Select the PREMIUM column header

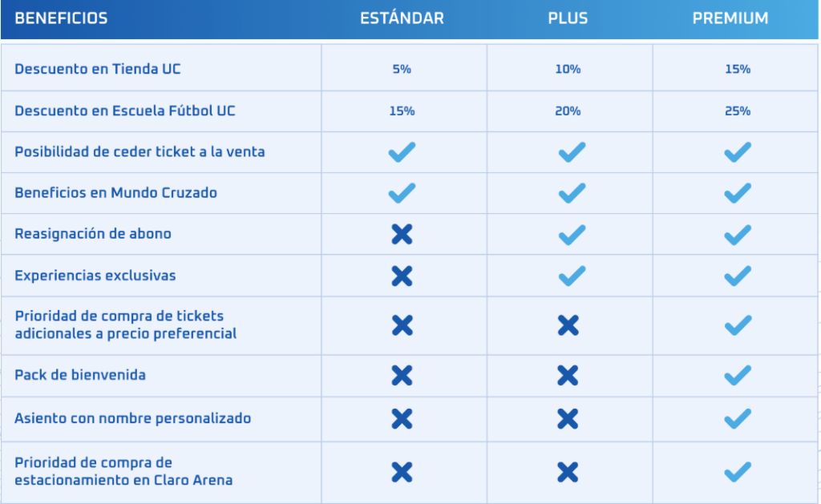coord(730,18)
